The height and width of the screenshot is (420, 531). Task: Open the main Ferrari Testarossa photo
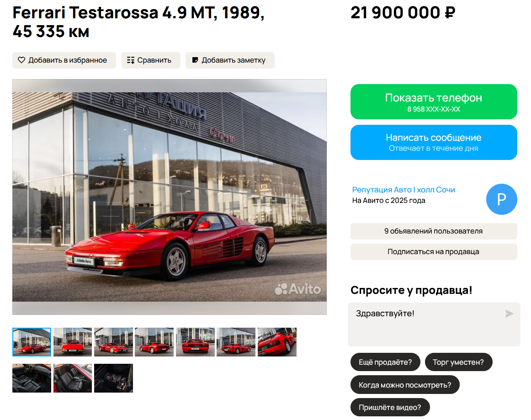click(x=170, y=197)
